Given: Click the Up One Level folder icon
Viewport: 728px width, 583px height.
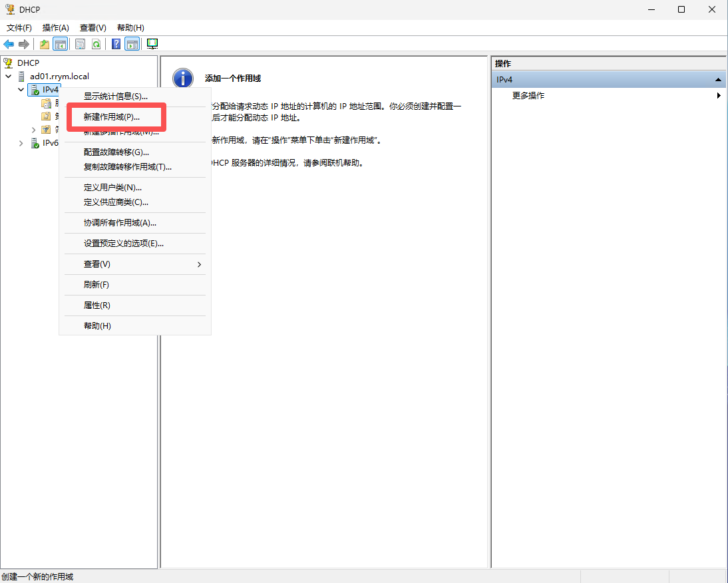Looking at the screenshot, I should click(x=45, y=44).
